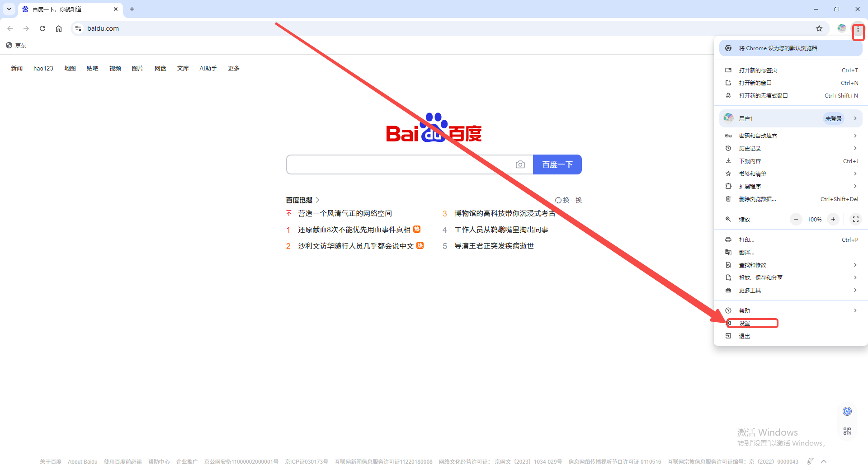
Task: Open 设置 from Chrome menu
Action: 791,323
